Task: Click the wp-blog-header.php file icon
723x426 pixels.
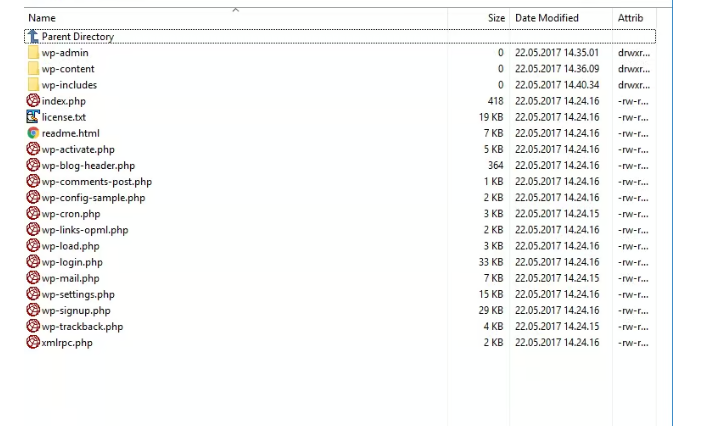Action: pyautogui.click(x=33, y=165)
